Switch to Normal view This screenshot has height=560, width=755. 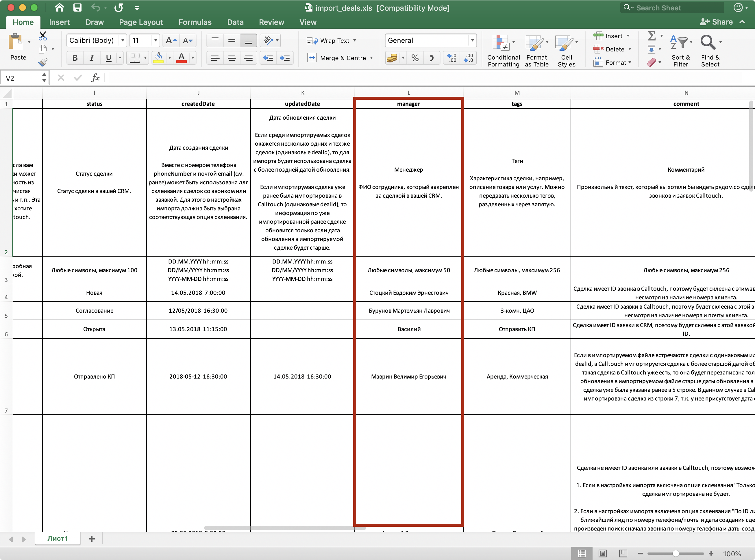point(582,553)
